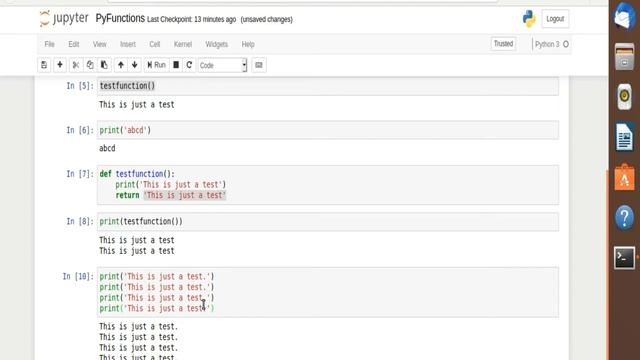Click into cell In [5] testfunction()
Screen dimensions: 640x360
[x=328, y=86]
